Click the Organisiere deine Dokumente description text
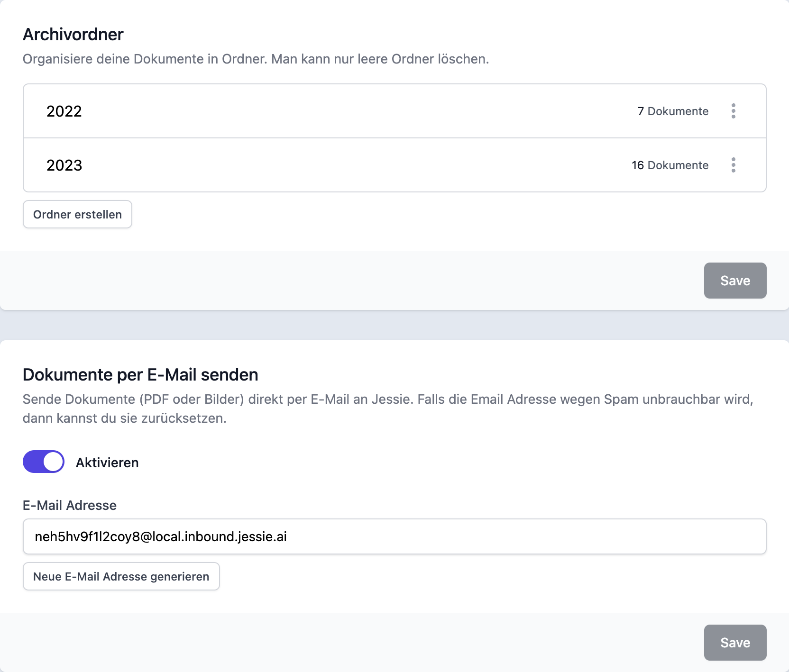The width and height of the screenshot is (789, 672). 256,59
